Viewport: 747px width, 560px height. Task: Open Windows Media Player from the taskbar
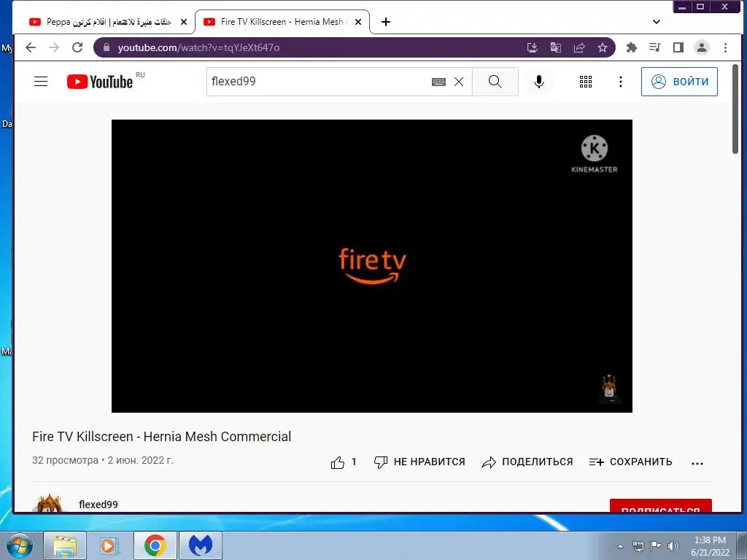coord(109,545)
